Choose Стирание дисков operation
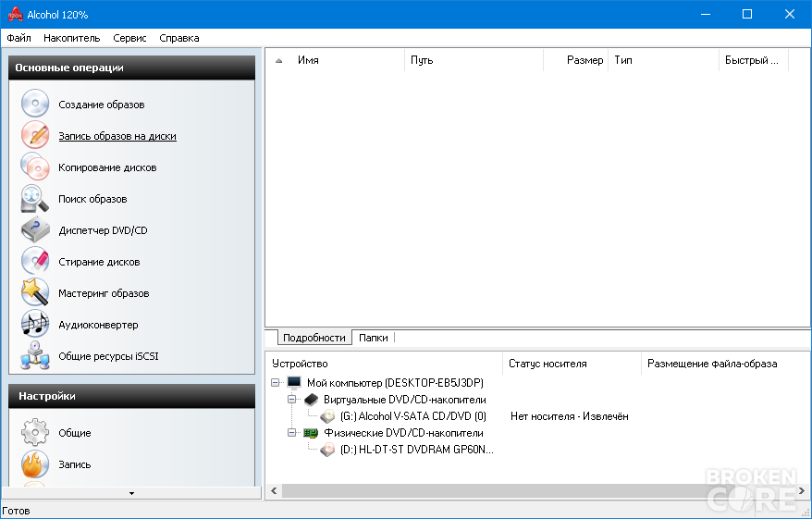 (x=100, y=262)
